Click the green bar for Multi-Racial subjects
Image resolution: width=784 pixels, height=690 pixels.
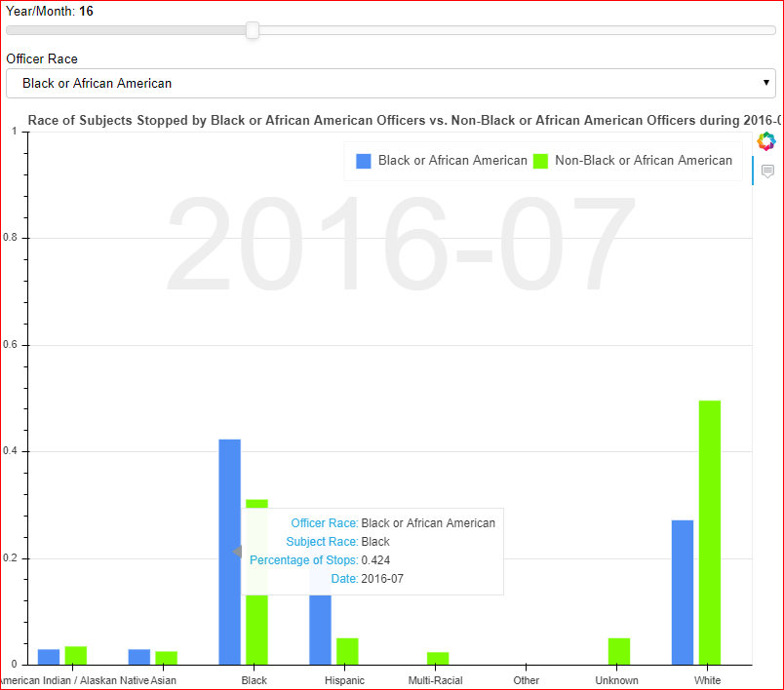[x=438, y=658]
